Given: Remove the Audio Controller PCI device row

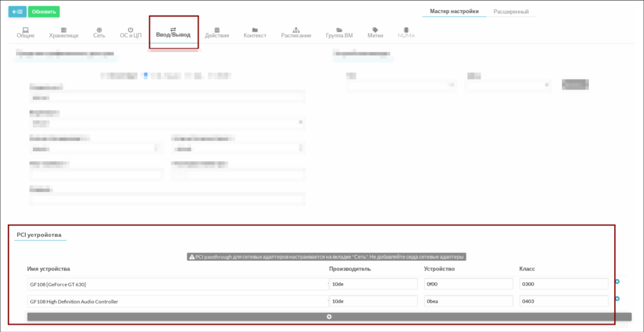Looking at the screenshot, I should (617, 299).
